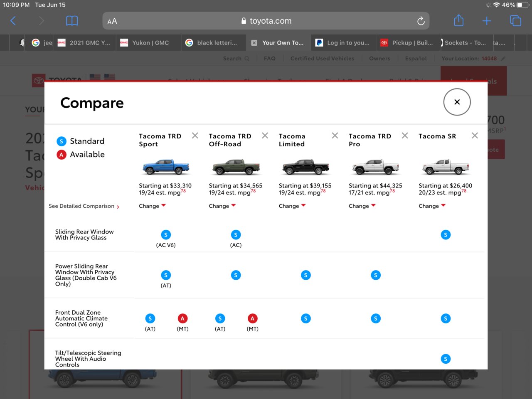
Task: Open the Safari bookmarks book icon
Action: (72, 21)
